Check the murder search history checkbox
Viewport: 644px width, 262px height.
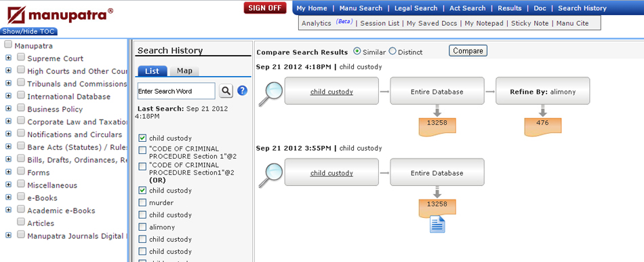142,203
